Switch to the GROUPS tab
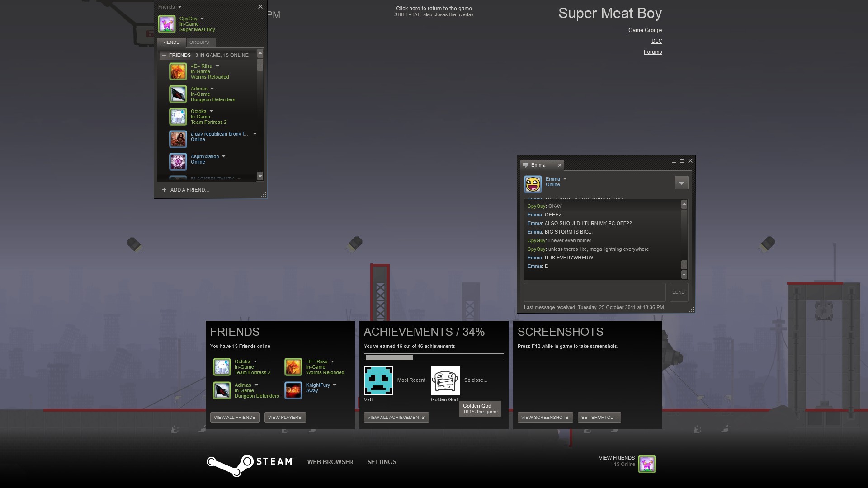The width and height of the screenshot is (868, 488). (199, 42)
